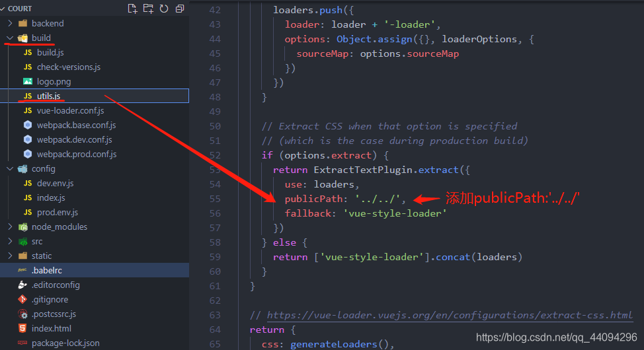Click sourceMap key on line 45
The width and height of the screenshot is (644, 350).
pyautogui.click(x=323, y=53)
